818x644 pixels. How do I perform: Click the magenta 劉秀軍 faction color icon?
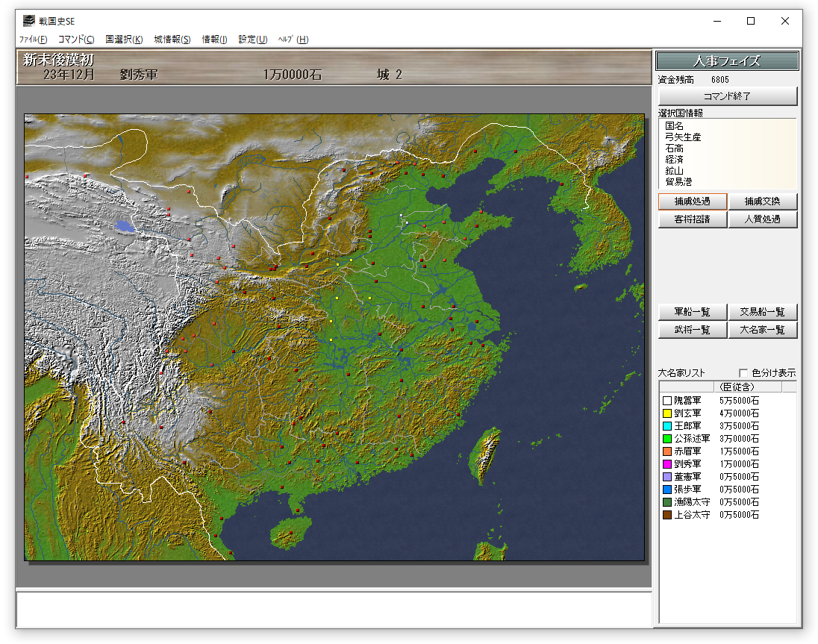[667, 464]
